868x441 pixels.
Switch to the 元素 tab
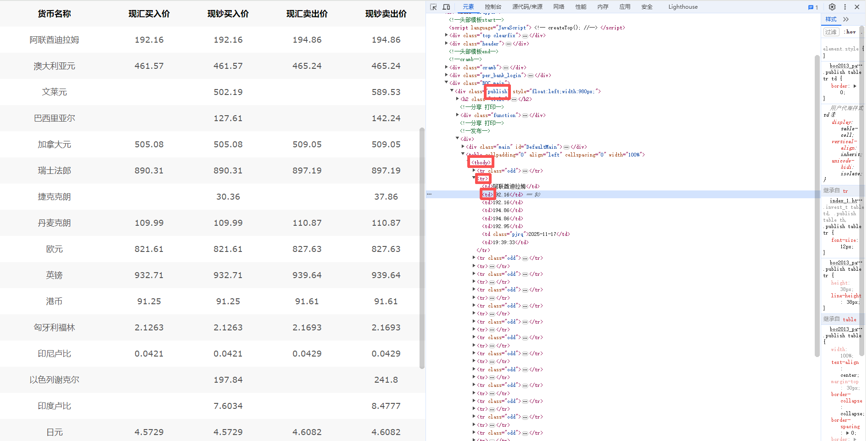468,7
